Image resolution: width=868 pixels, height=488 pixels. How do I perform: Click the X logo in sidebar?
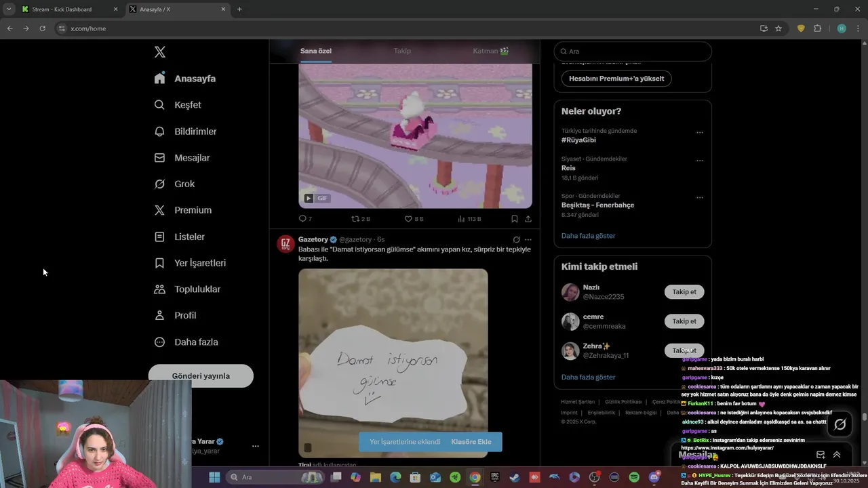[160, 52]
